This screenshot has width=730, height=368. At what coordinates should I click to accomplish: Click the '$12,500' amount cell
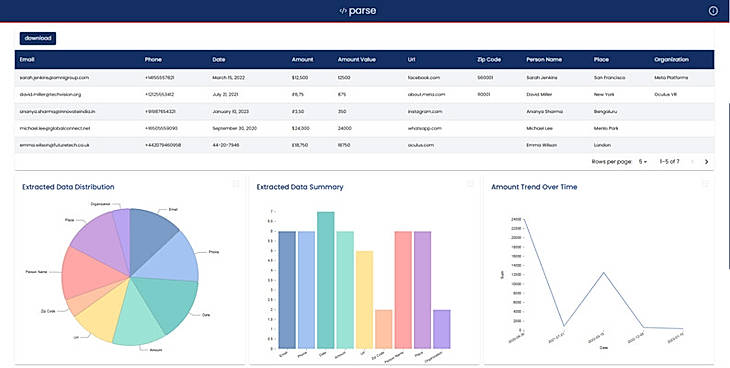(x=300, y=78)
